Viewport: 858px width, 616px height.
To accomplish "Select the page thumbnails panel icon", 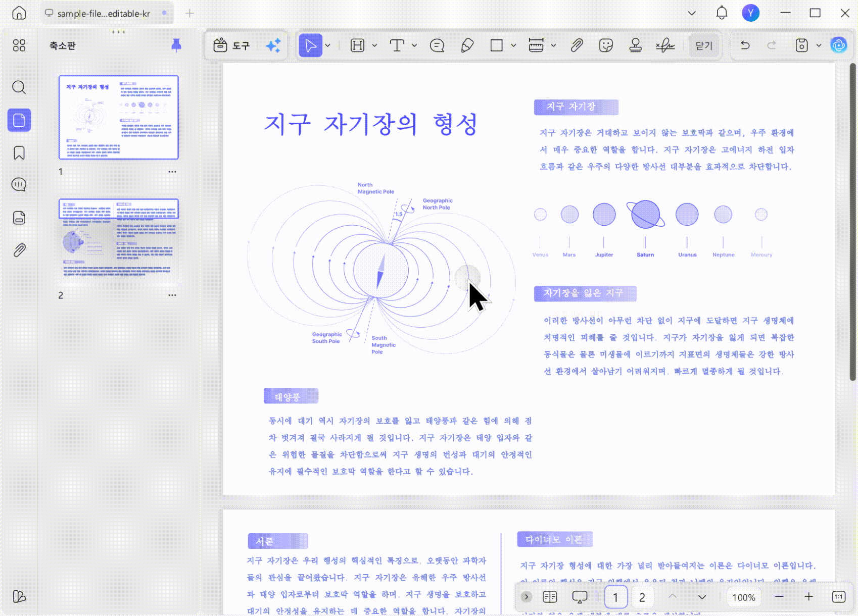I will tap(19, 120).
